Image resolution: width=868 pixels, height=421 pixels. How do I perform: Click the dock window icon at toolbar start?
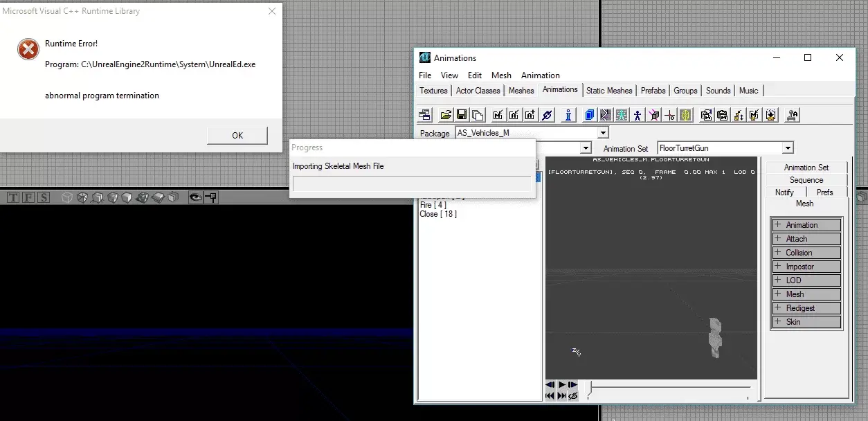pos(425,115)
